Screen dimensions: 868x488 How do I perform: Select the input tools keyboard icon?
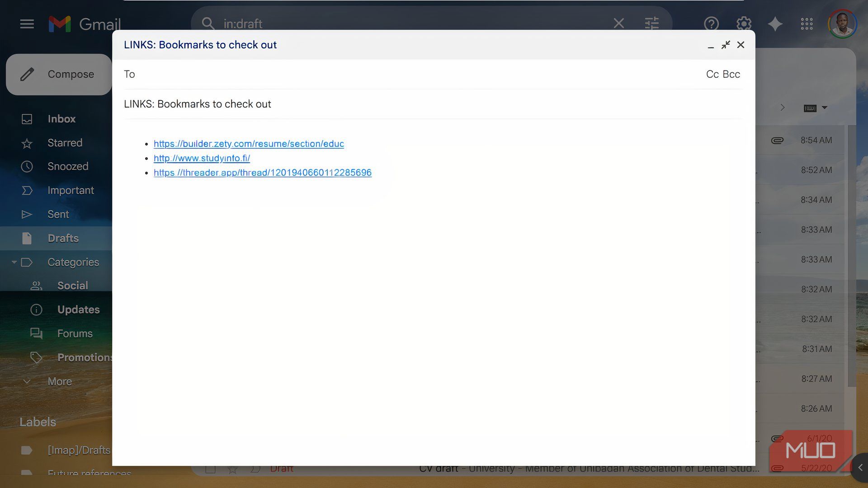pyautogui.click(x=810, y=108)
